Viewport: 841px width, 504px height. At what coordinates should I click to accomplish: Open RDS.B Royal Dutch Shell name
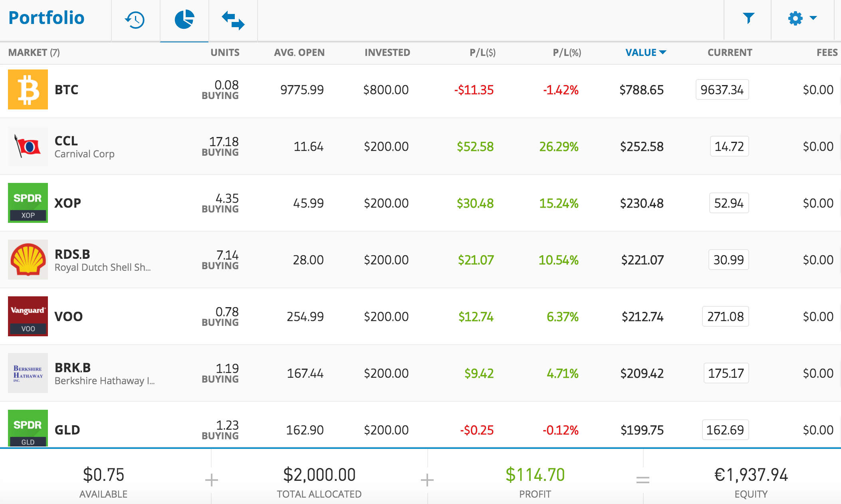pos(103,260)
